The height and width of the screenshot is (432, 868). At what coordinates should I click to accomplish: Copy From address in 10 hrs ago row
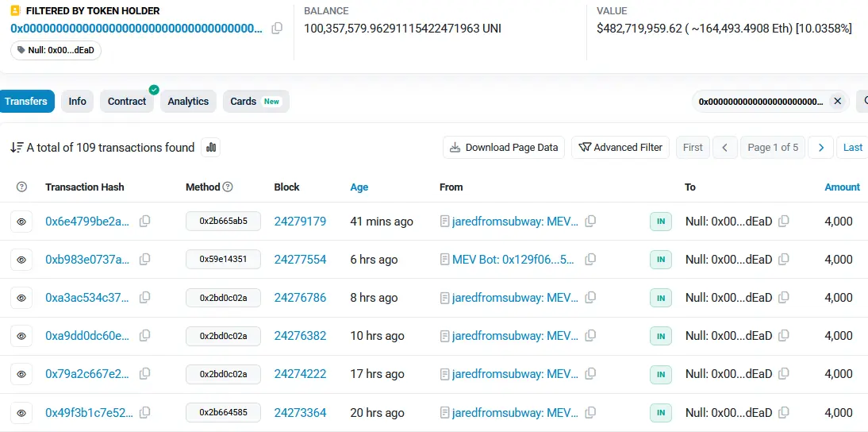click(x=590, y=336)
